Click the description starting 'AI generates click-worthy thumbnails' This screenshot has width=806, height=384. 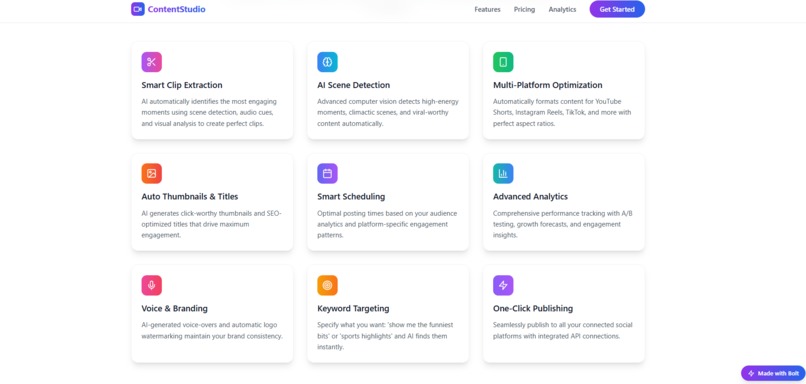(x=212, y=224)
